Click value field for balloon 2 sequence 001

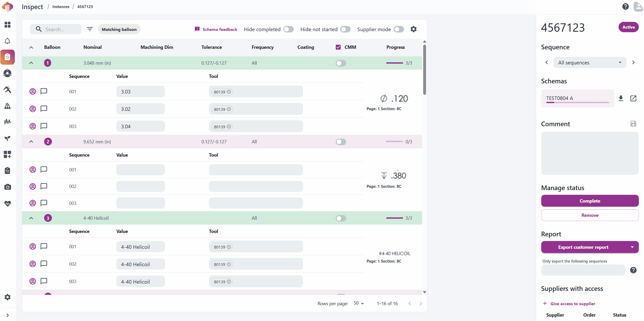tap(140, 170)
